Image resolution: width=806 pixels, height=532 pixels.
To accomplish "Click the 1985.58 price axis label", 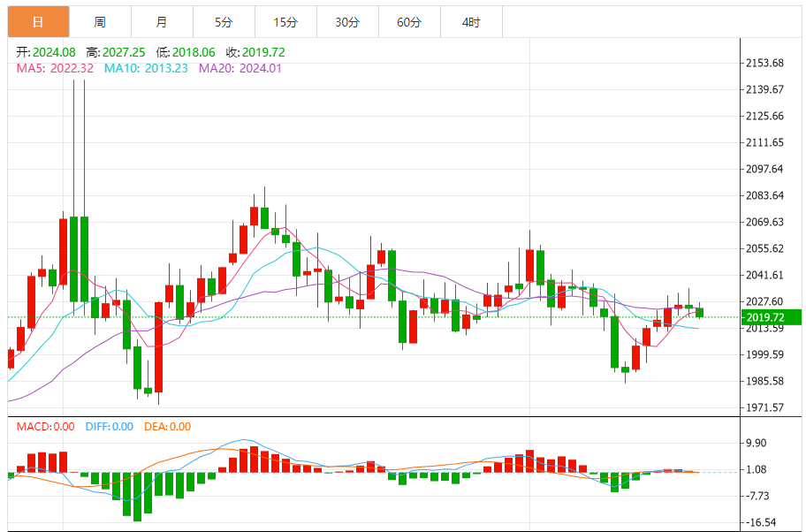I will point(764,382).
